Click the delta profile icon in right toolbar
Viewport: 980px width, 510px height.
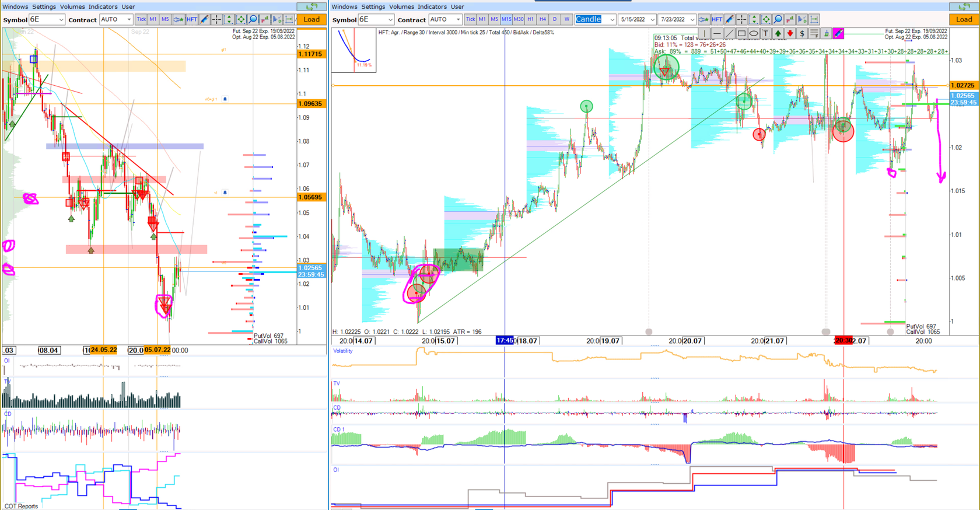(x=802, y=19)
